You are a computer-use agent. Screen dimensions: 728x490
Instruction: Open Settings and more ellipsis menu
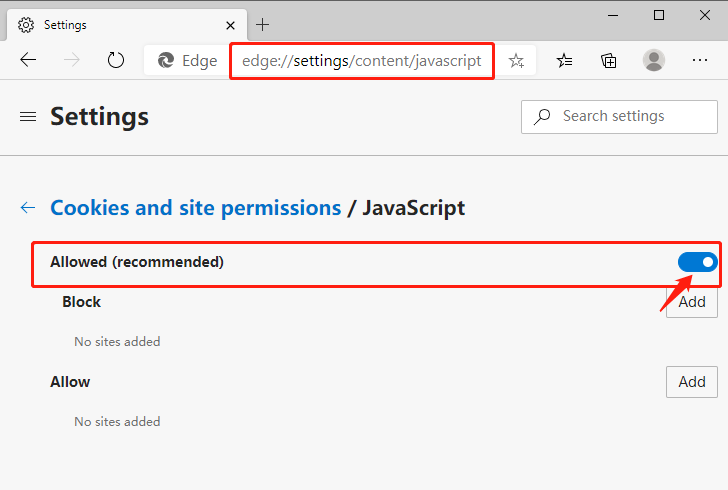[700, 60]
